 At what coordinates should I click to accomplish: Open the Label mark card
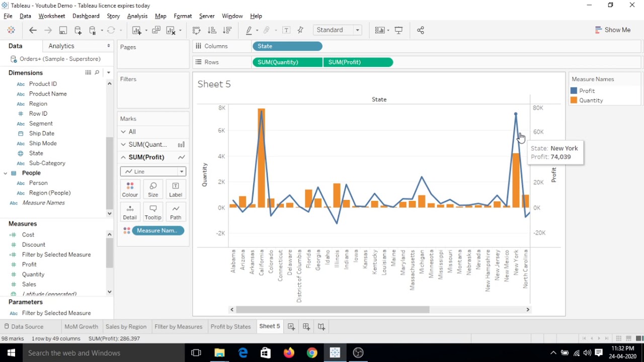pos(176,190)
